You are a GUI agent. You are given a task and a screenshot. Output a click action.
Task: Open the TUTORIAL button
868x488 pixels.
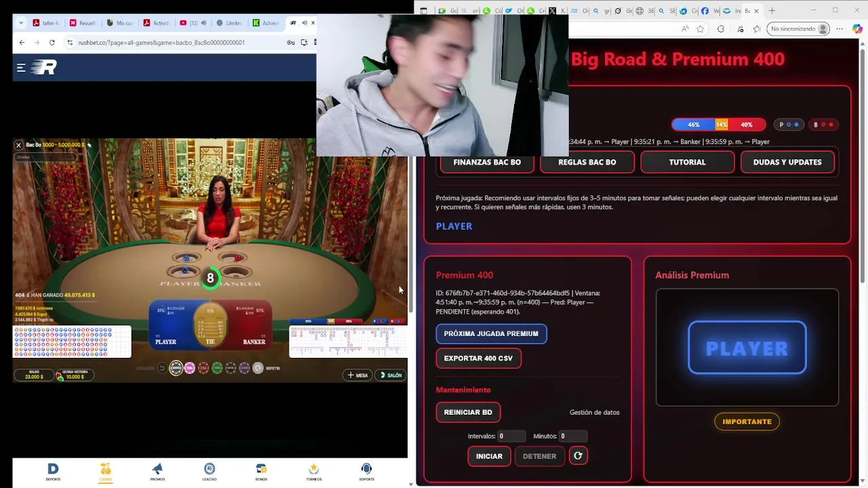coord(687,162)
